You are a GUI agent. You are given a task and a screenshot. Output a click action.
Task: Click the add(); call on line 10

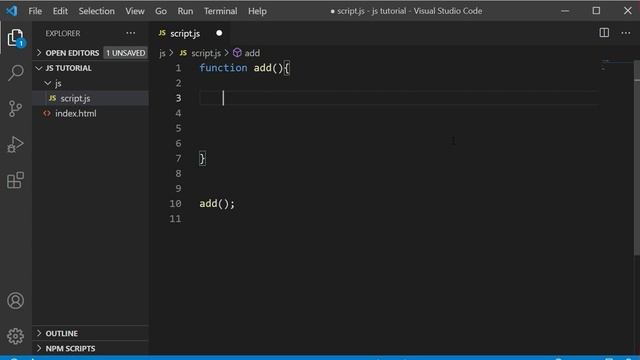pos(217,204)
